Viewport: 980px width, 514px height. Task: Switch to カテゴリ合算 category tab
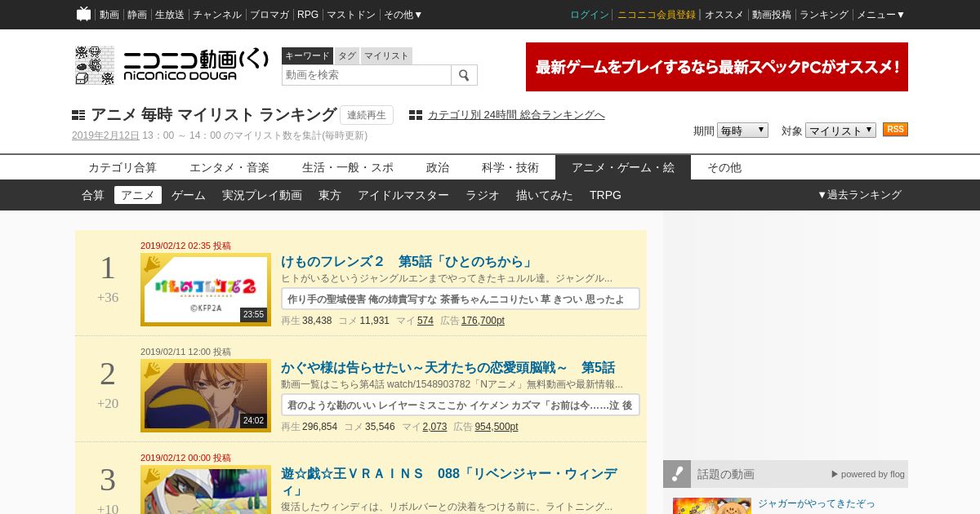pyautogui.click(x=122, y=167)
